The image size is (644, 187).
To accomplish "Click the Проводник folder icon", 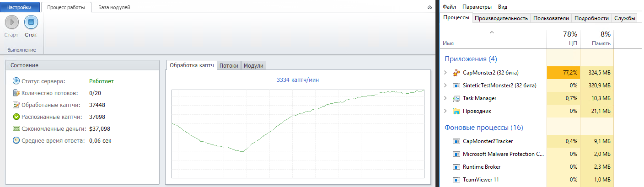I will pyautogui.click(x=456, y=111).
